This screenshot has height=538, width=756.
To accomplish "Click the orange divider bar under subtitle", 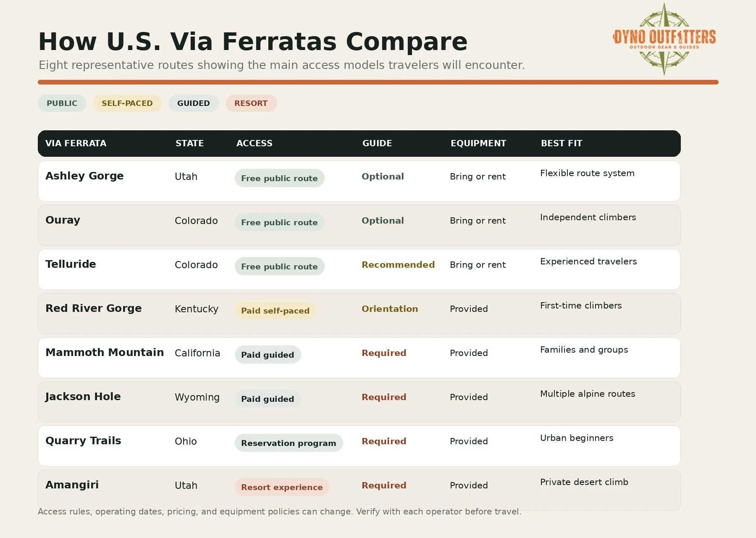I will (x=378, y=82).
